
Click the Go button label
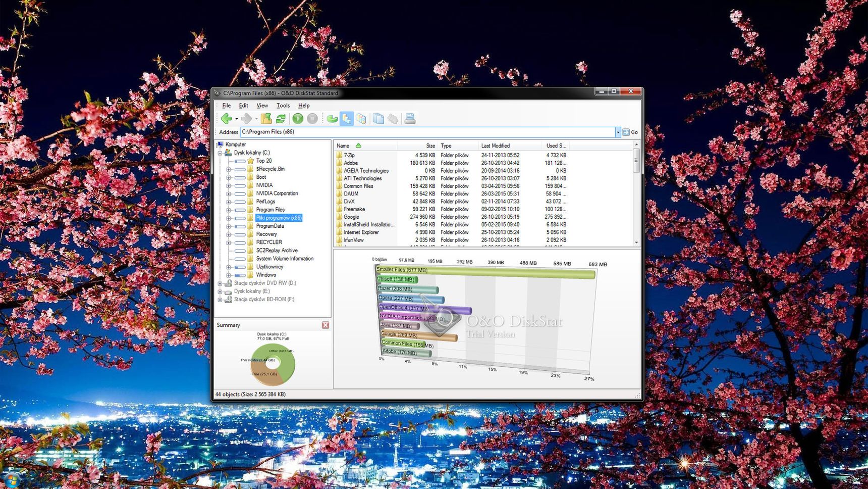point(634,132)
